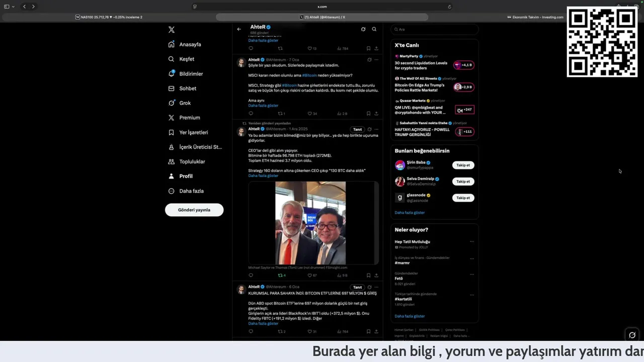644x362 pixels.
Task: Ask Grok about the 7 Oca post
Action: [x=369, y=59]
